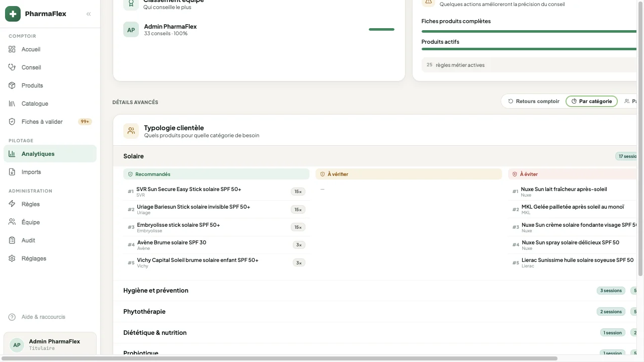Navigate to Règles

[x=50, y=204]
